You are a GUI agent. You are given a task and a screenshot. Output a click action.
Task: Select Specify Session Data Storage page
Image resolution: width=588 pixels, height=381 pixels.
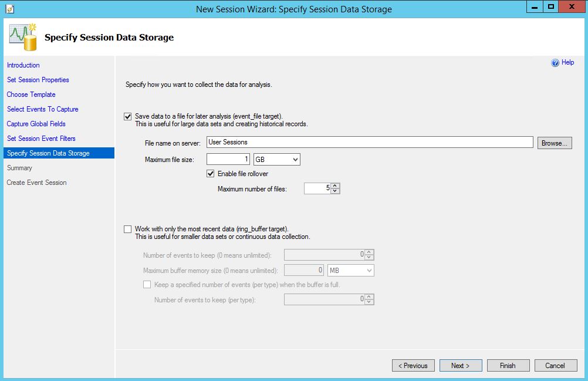59,153
